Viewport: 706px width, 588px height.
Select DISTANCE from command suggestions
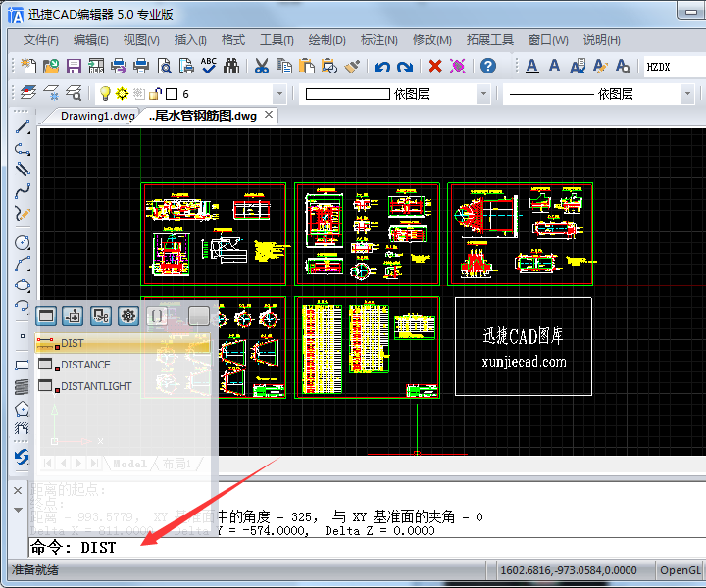point(123,365)
